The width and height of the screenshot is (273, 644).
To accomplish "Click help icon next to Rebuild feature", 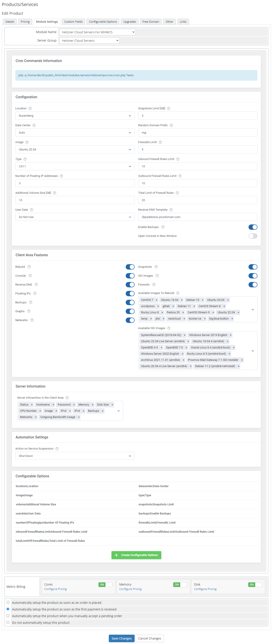I will click(29, 266).
